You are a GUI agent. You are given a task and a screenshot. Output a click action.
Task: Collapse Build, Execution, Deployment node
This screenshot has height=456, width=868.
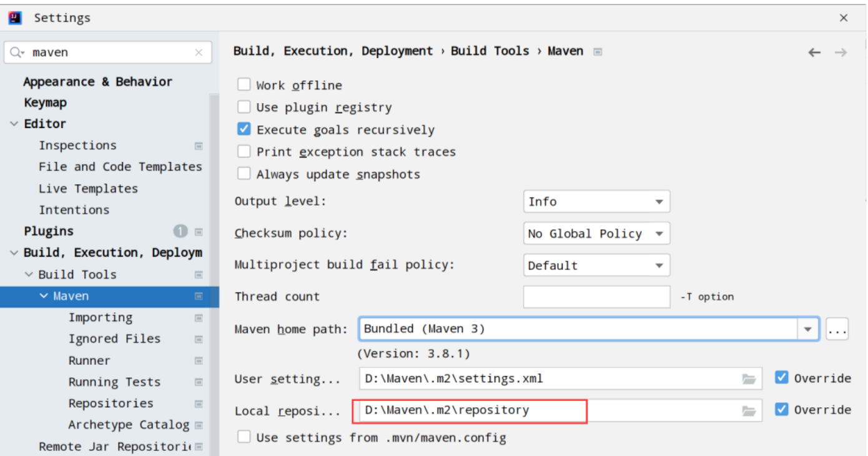coord(14,253)
